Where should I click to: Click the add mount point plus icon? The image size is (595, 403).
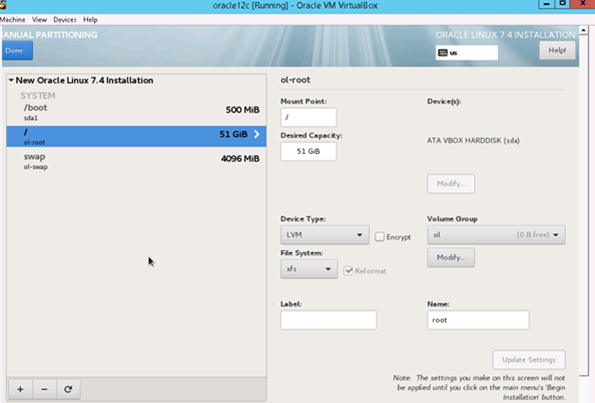click(x=20, y=389)
